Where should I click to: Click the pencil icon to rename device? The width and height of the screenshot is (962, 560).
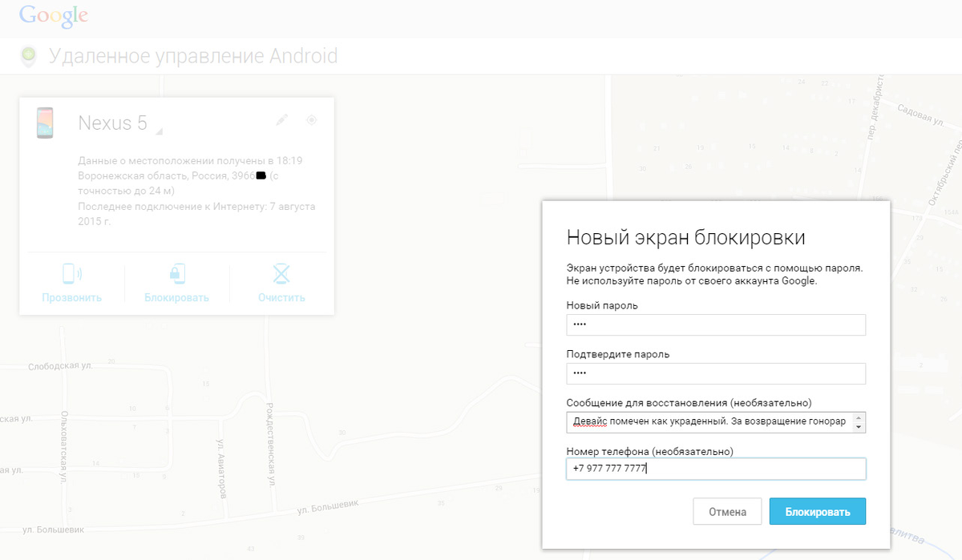tap(281, 119)
